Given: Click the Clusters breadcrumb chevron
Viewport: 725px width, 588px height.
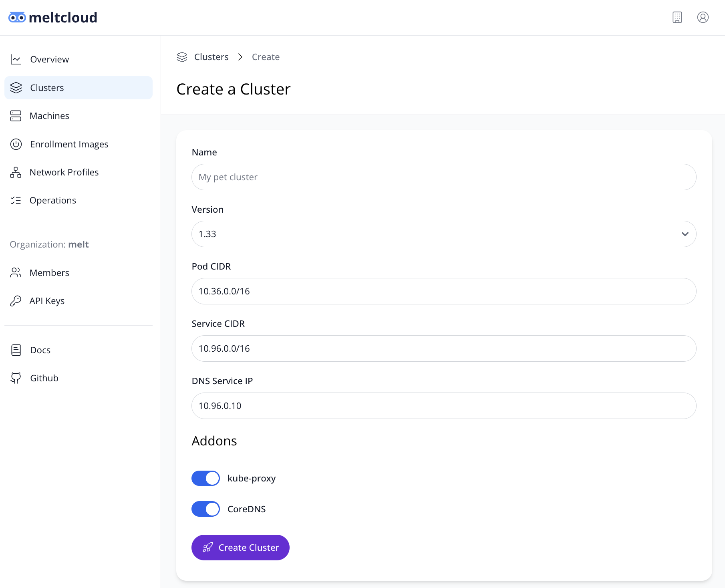Looking at the screenshot, I should point(240,57).
